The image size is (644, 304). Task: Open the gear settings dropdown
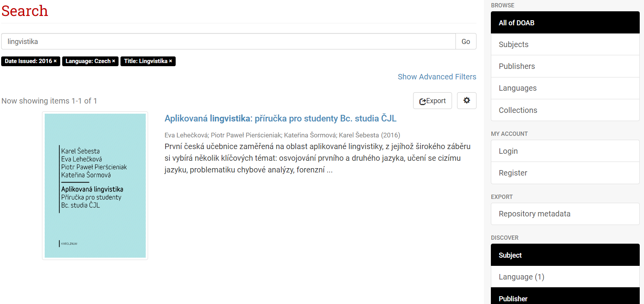[466, 100]
